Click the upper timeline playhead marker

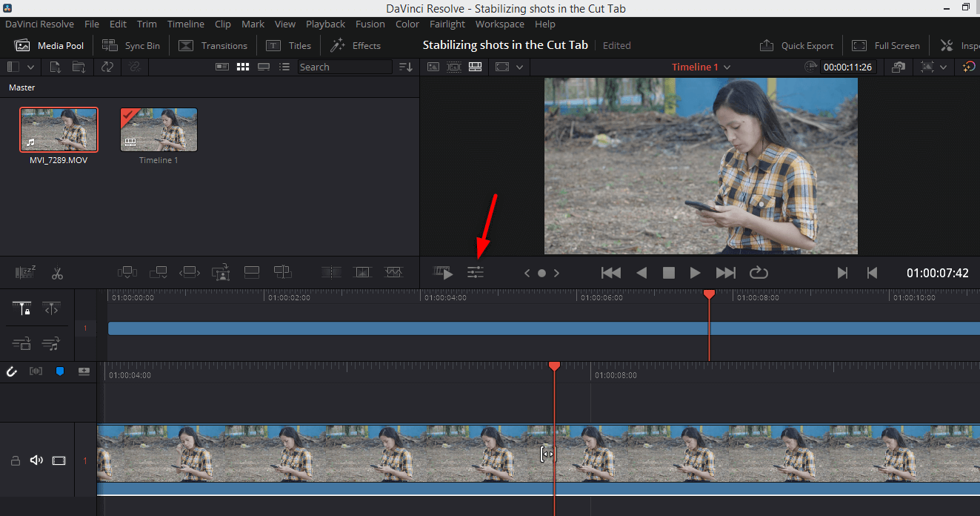click(x=709, y=294)
